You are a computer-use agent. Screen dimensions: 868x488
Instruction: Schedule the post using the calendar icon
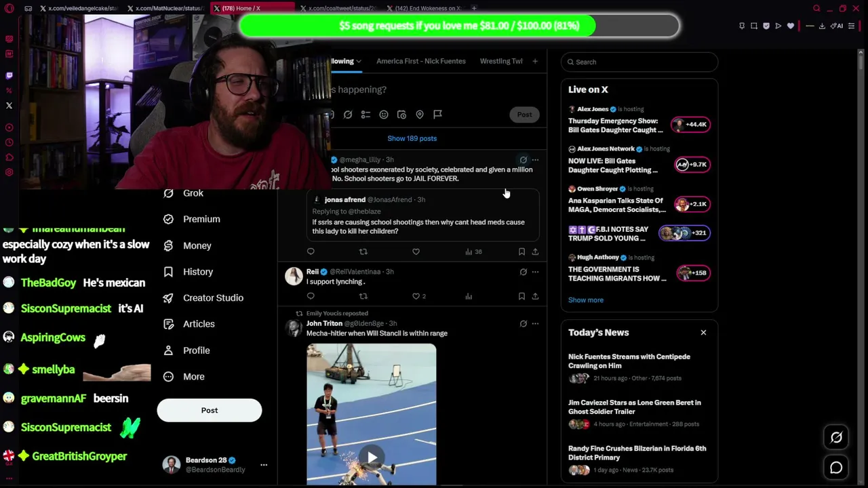tap(401, 115)
